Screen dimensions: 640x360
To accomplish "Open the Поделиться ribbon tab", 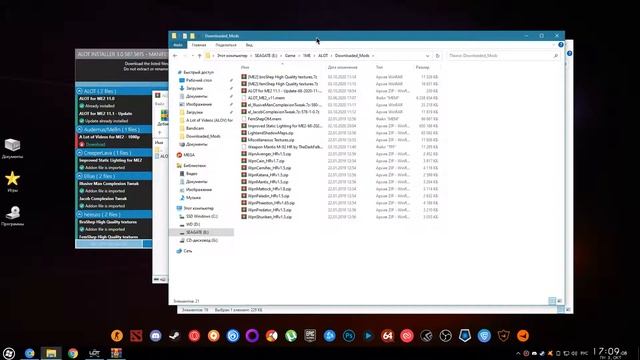I will click(226, 45).
